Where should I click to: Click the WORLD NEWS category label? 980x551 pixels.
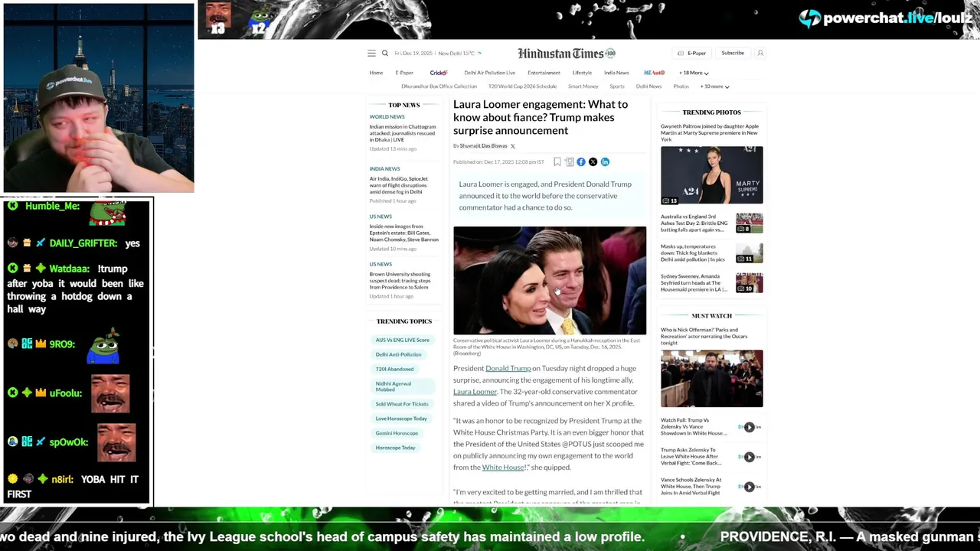tap(387, 117)
